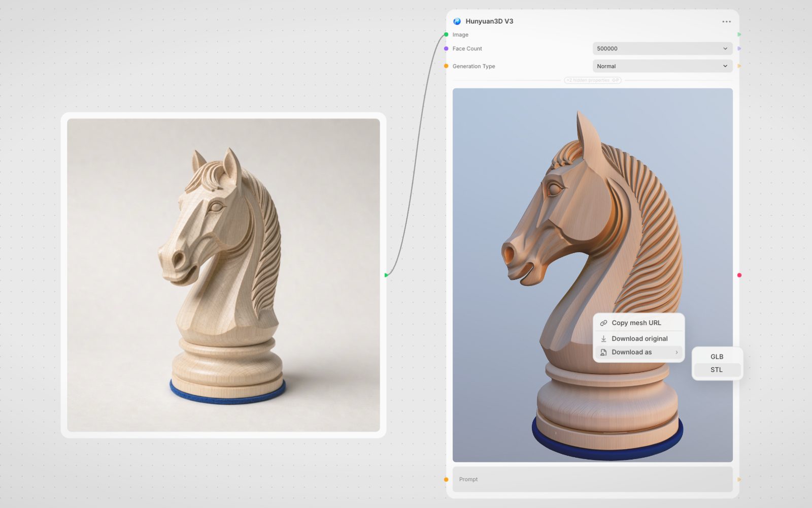The width and height of the screenshot is (812, 508).
Task: Open the Generation Type Normal dropdown
Action: 662,66
